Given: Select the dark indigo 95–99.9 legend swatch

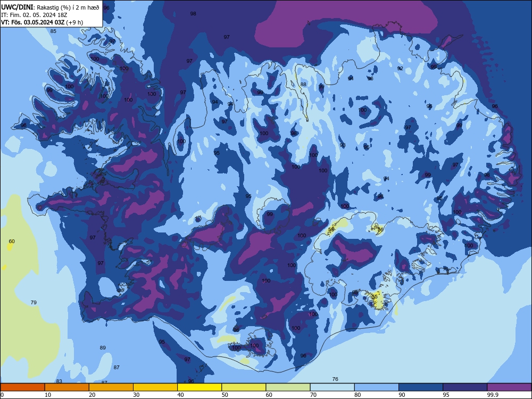Looking at the screenshot, I should (x=465, y=387).
